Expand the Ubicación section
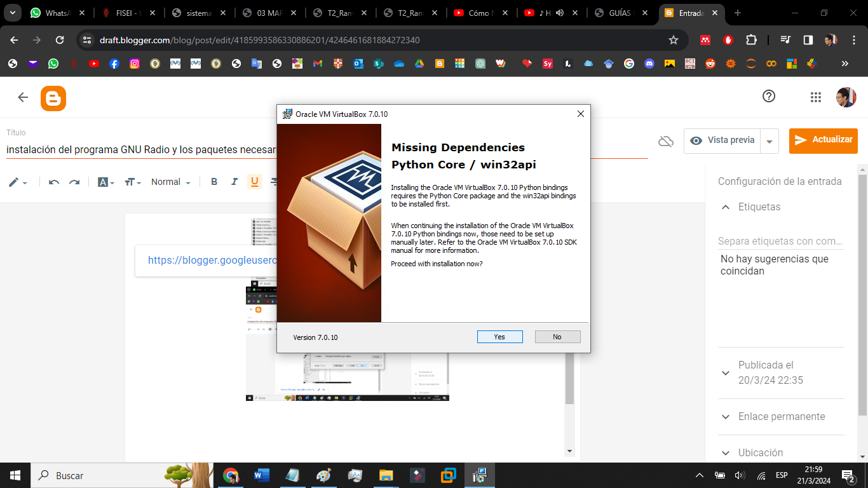The image size is (868, 488). point(725,453)
